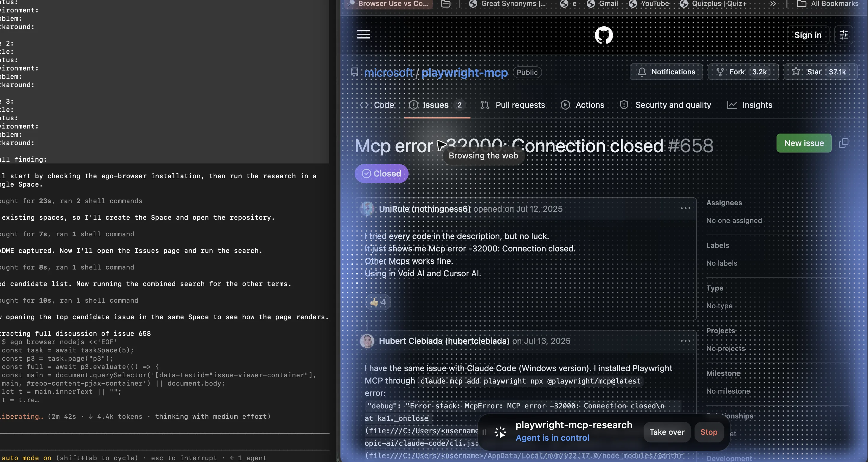Image resolution: width=868 pixels, height=462 pixels.
Task: Open the Great Synonyms bookmark
Action: click(507, 4)
